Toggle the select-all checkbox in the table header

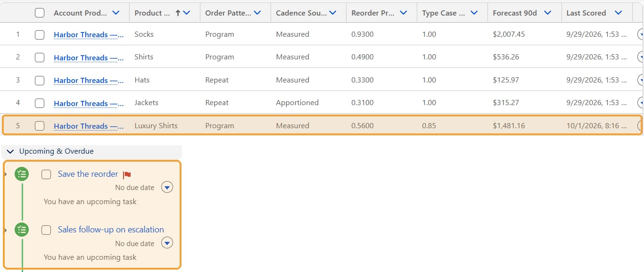(40, 13)
